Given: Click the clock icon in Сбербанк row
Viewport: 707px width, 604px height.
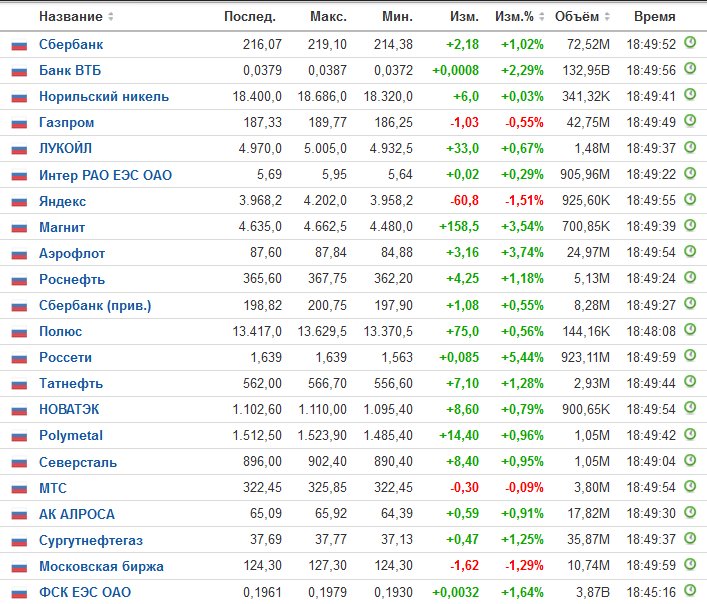Looking at the screenshot, I should [x=690, y=43].
